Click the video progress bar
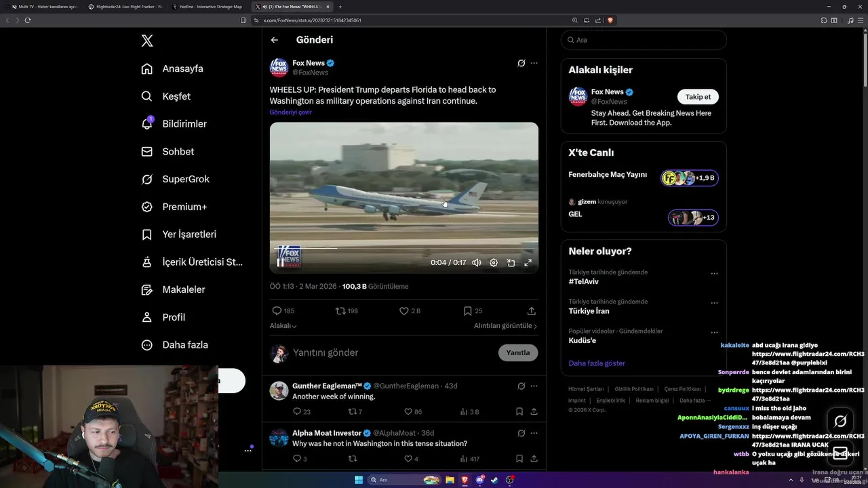The width and height of the screenshot is (868, 488). click(x=404, y=248)
